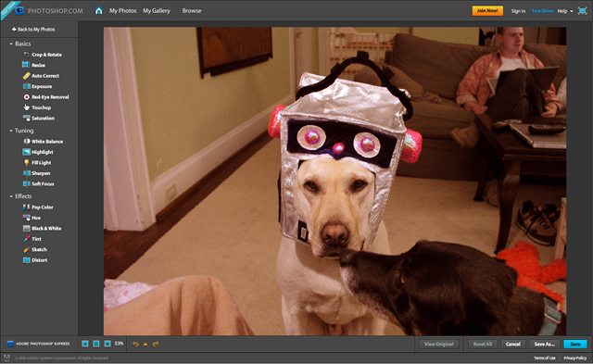Open the Exposure adjustment
The image size is (593, 364).
pos(37,86)
